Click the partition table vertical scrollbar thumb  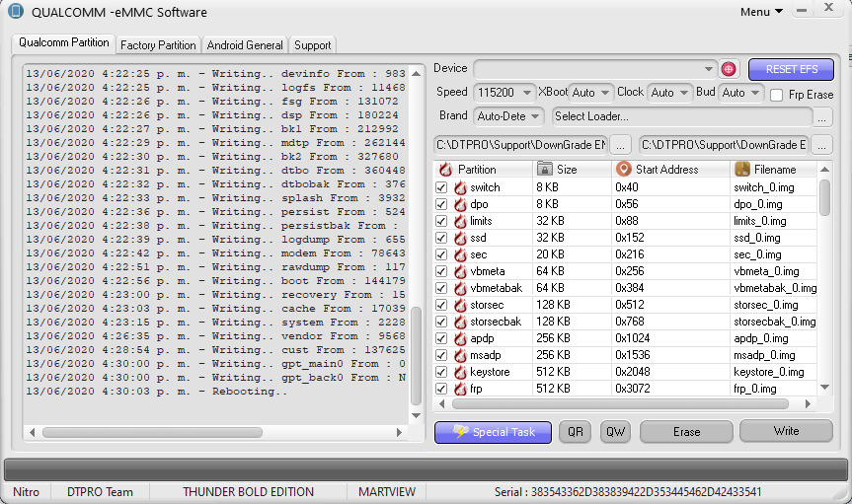(824, 197)
